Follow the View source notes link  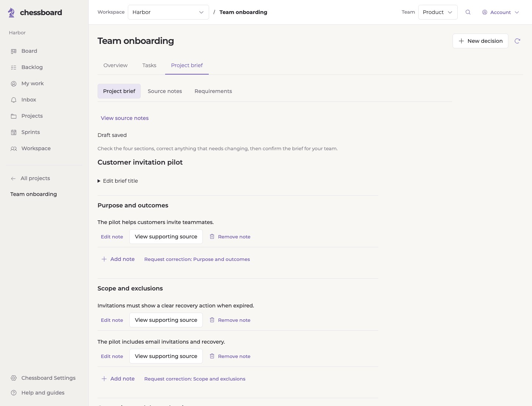125,118
